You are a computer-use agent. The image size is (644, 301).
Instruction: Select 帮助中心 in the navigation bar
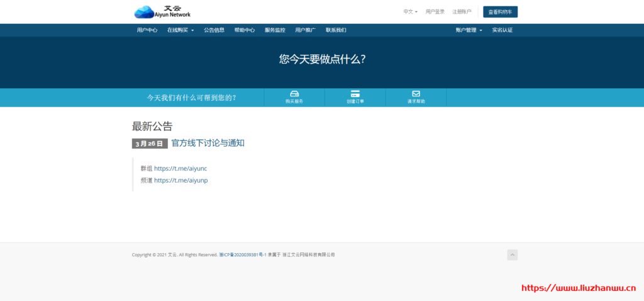(x=244, y=30)
